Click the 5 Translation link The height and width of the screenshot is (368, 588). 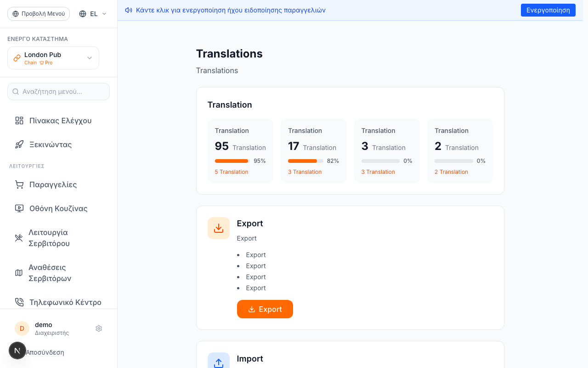pyautogui.click(x=232, y=172)
